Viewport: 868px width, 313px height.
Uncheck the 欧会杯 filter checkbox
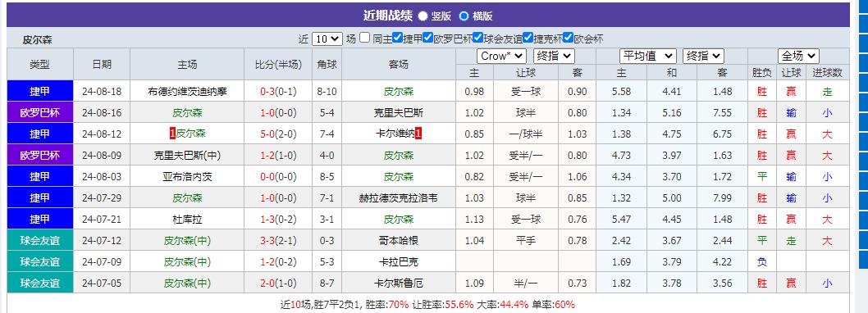click(x=568, y=39)
